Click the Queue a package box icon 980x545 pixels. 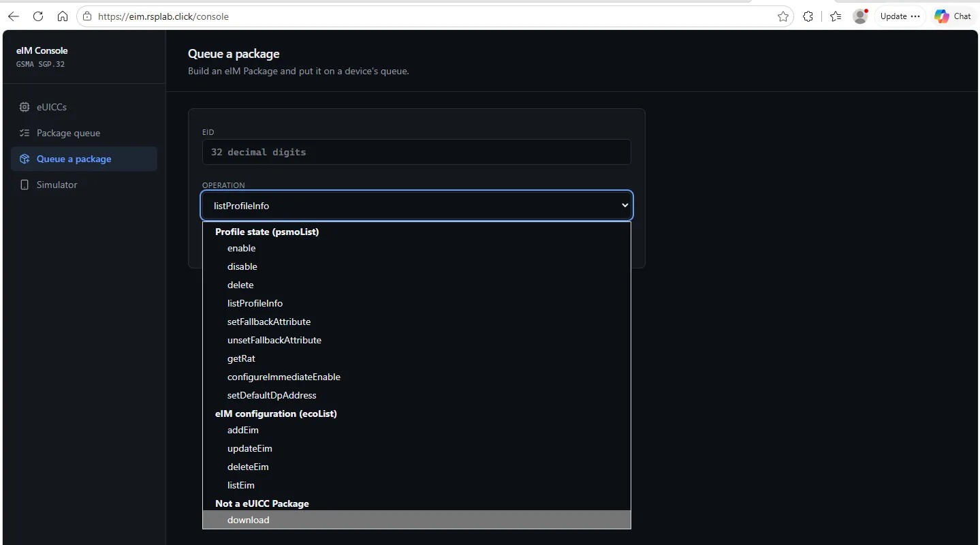click(25, 159)
